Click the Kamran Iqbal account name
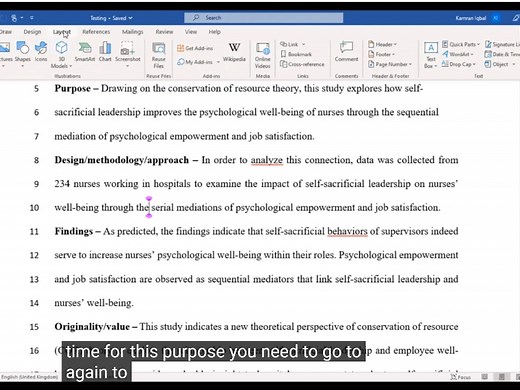Image resolution: width=520 pixels, height=390 pixels. [471, 18]
